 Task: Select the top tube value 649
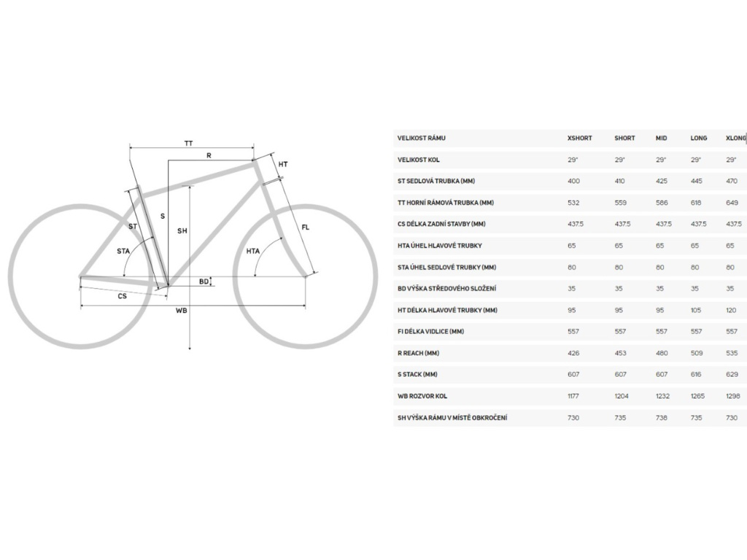pyautogui.click(x=732, y=203)
